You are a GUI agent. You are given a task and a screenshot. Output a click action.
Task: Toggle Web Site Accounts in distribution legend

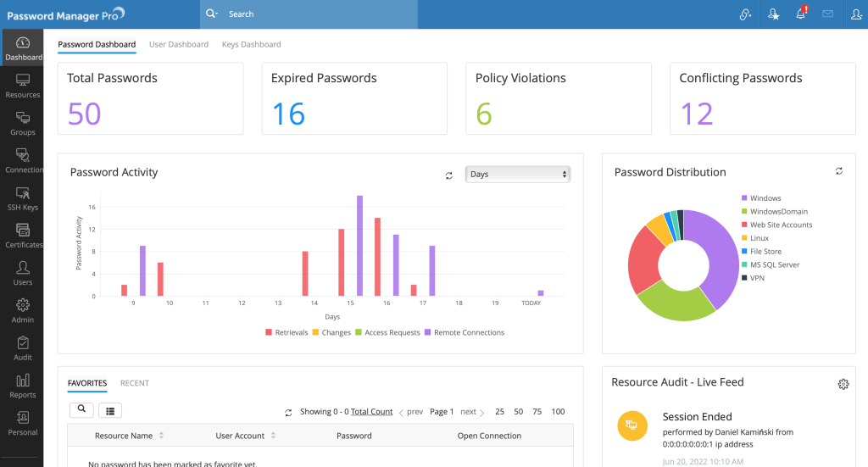(x=776, y=225)
